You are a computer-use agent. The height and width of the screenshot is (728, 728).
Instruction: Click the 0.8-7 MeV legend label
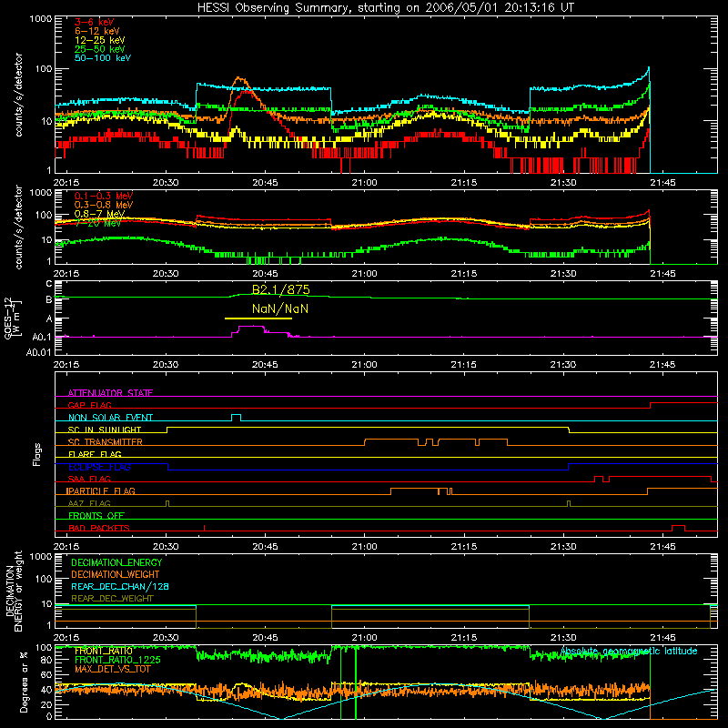(x=99, y=214)
